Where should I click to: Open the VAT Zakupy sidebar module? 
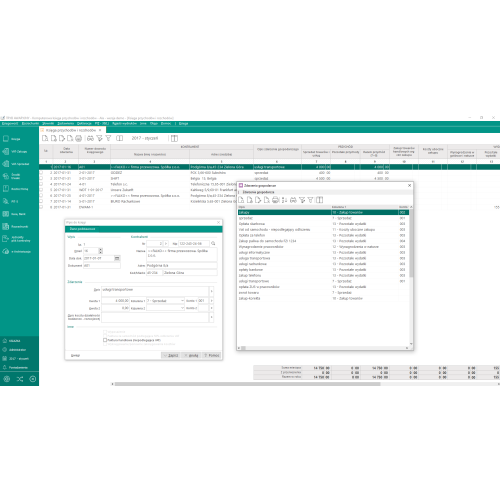[x=15, y=152]
